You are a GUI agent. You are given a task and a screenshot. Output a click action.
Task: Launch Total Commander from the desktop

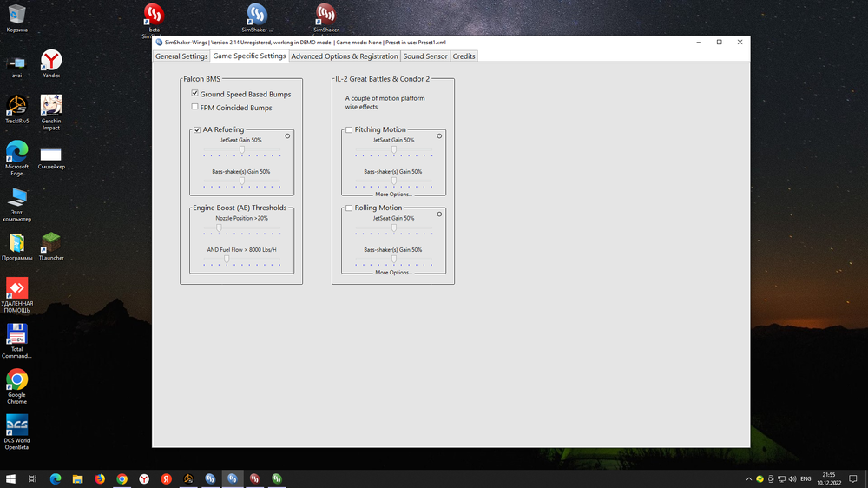(16, 340)
